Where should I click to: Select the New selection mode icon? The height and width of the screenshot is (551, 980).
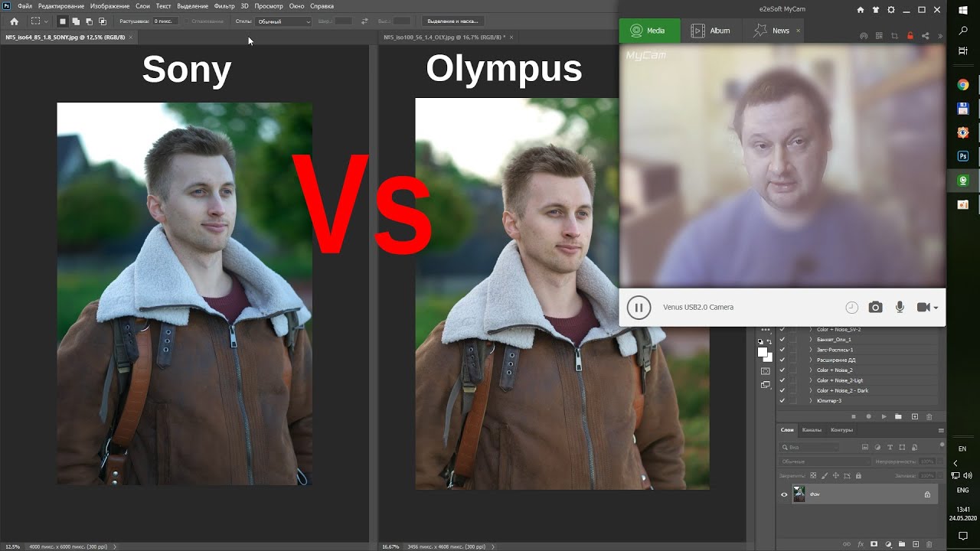pos(63,21)
